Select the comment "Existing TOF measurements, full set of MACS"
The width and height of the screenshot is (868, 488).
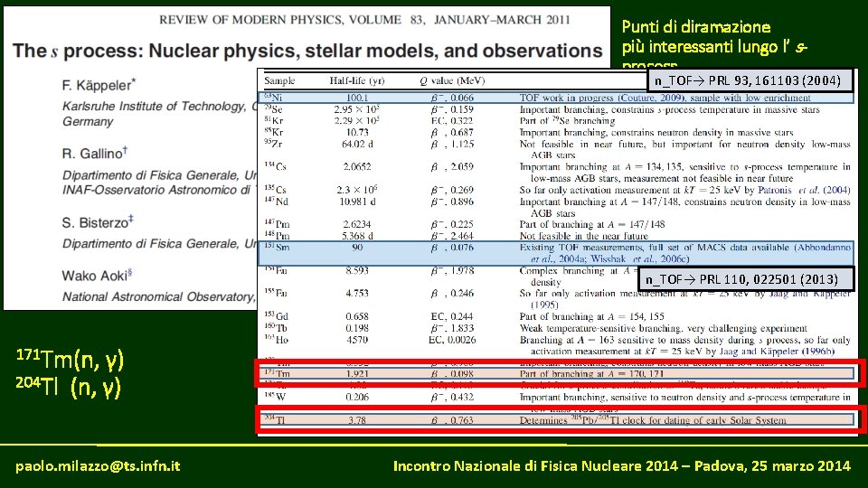click(x=684, y=253)
